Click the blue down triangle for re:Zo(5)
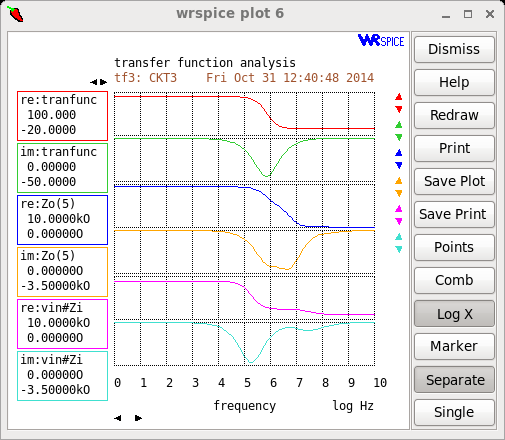The image size is (505, 440). pyautogui.click(x=398, y=165)
